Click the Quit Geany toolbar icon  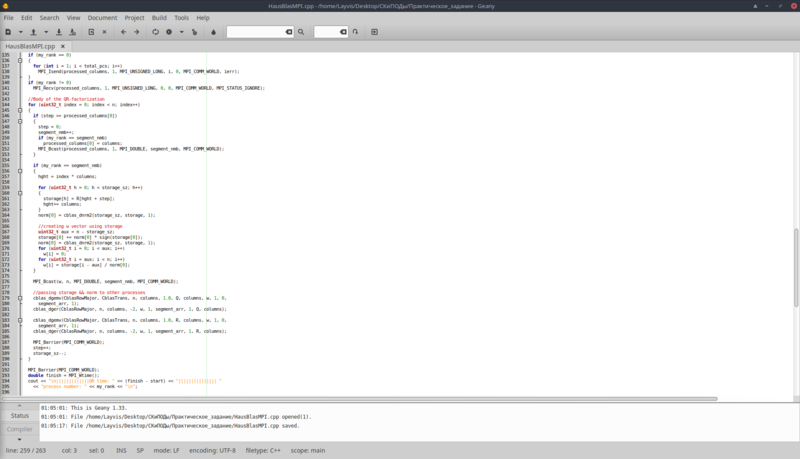(x=374, y=32)
